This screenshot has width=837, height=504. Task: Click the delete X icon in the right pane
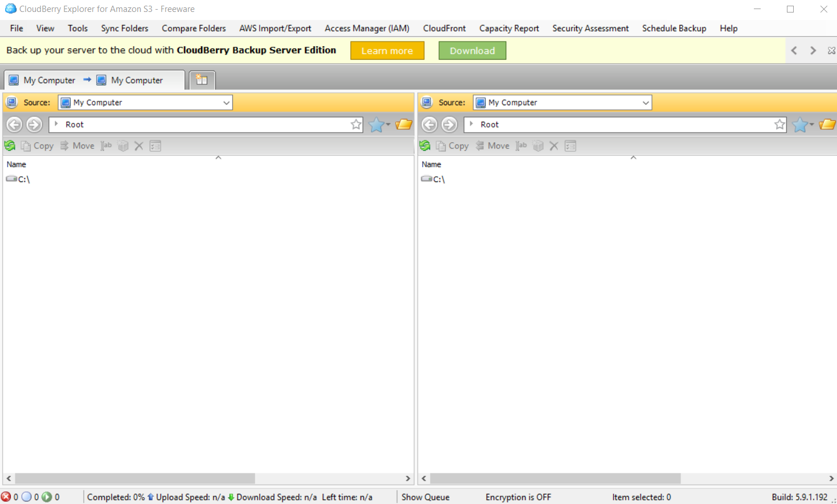pos(553,146)
